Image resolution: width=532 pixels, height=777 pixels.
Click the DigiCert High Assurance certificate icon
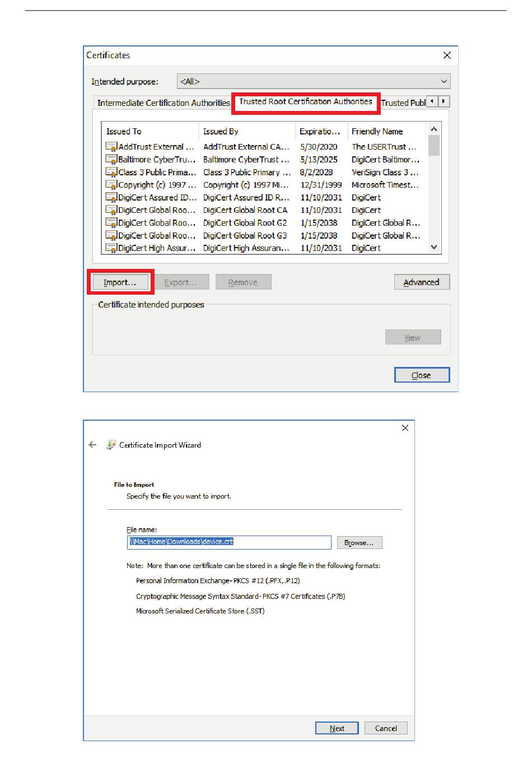click(x=111, y=248)
